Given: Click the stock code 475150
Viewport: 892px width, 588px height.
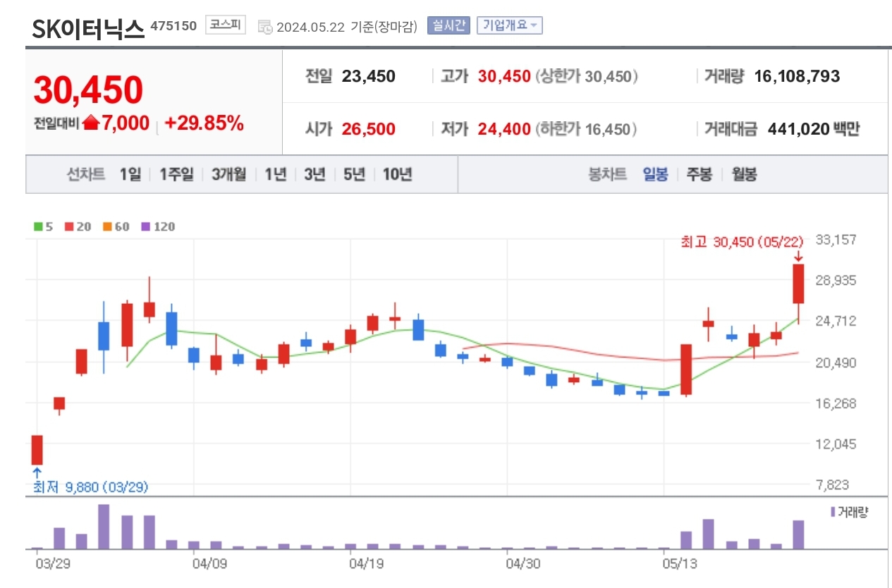Looking at the screenshot, I should pos(173,25).
